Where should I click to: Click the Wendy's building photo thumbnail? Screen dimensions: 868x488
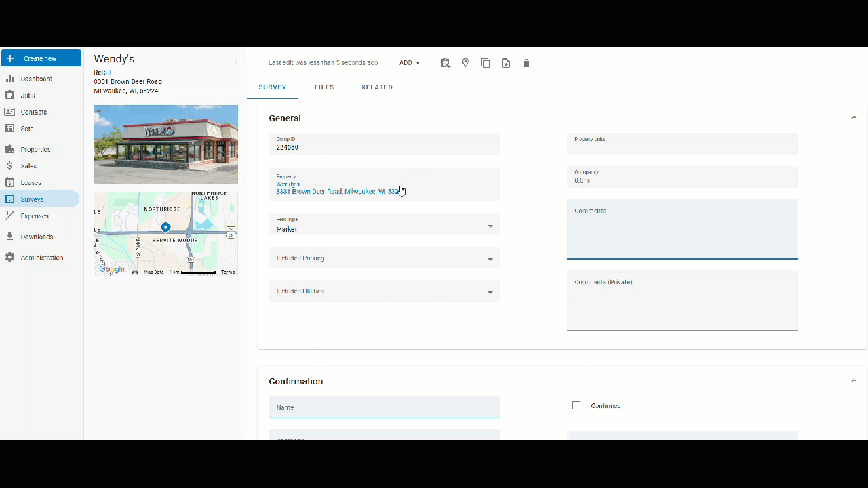pyautogui.click(x=165, y=144)
